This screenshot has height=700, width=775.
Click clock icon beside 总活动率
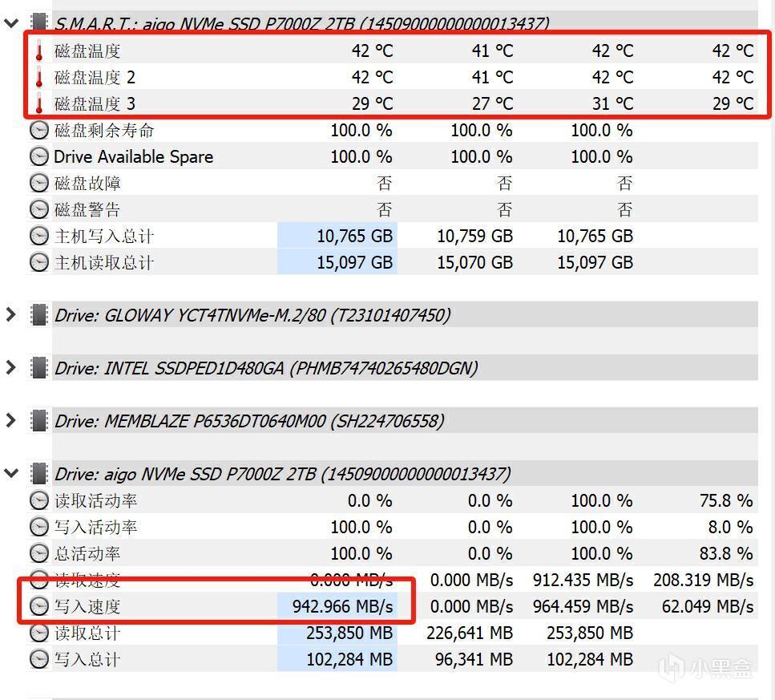(39, 554)
